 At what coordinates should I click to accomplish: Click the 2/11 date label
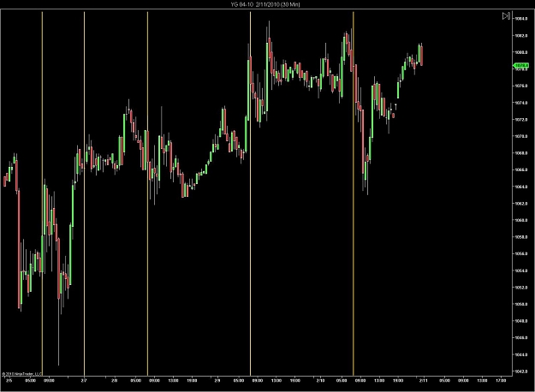point(424,380)
